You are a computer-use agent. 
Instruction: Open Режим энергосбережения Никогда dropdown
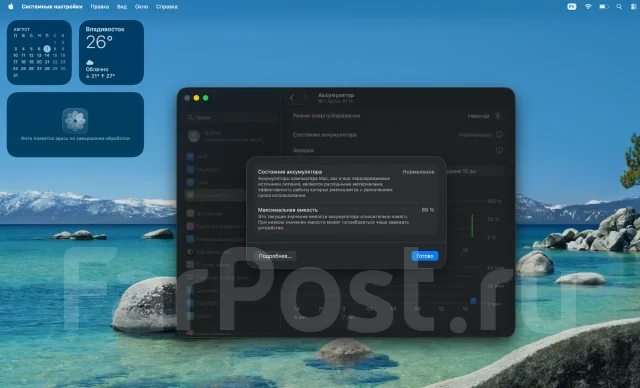[484, 116]
